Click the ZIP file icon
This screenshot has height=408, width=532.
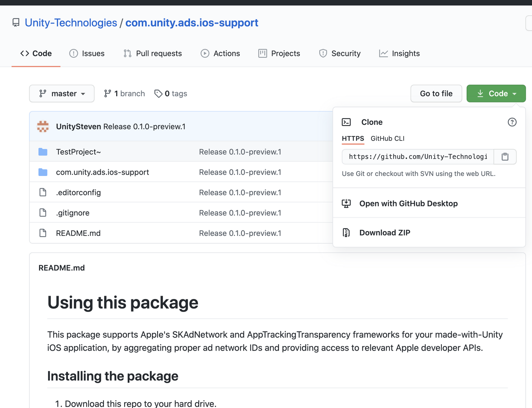346,232
